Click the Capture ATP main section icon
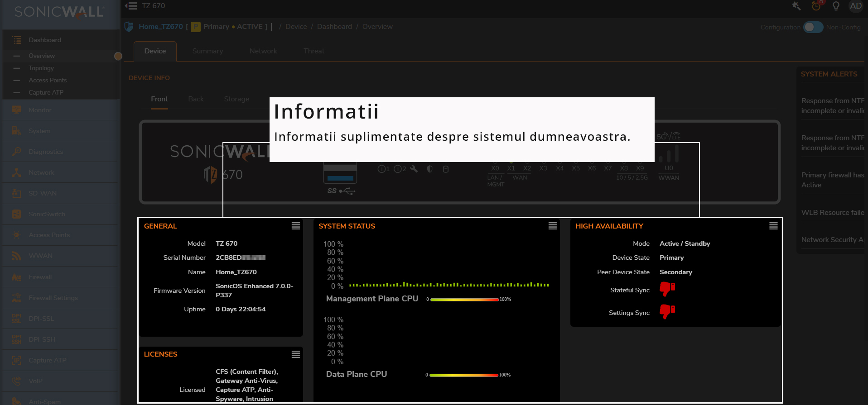Screen dimensions: 868x405 coord(17,360)
